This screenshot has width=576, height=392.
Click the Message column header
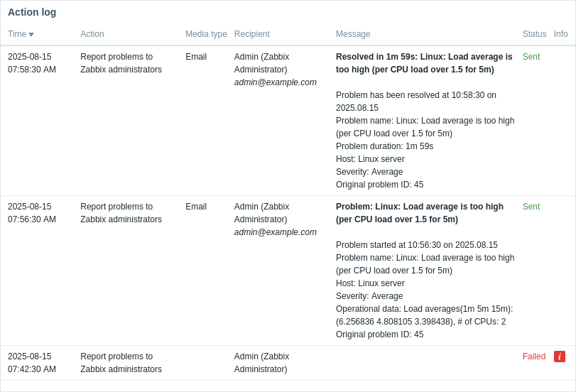point(353,34)
